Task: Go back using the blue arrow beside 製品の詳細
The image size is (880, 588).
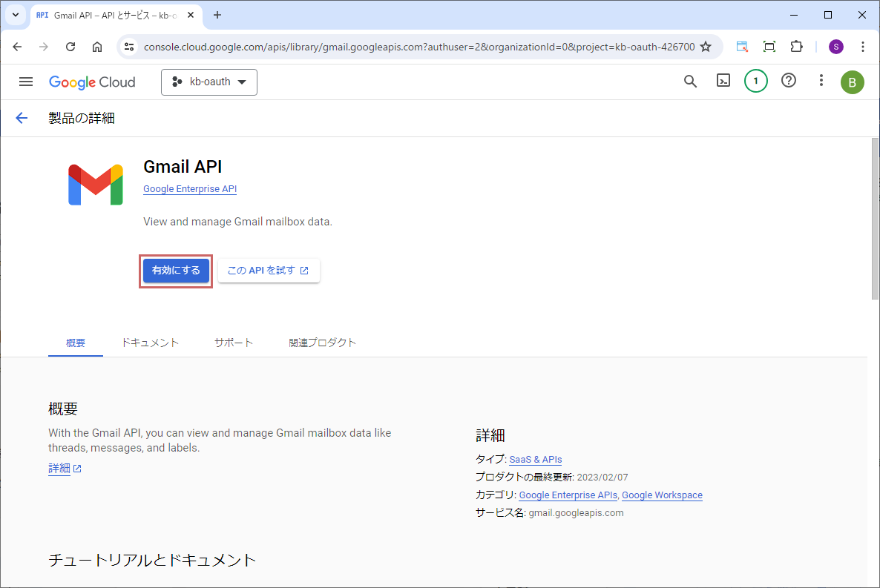Action: pos(22,118)
